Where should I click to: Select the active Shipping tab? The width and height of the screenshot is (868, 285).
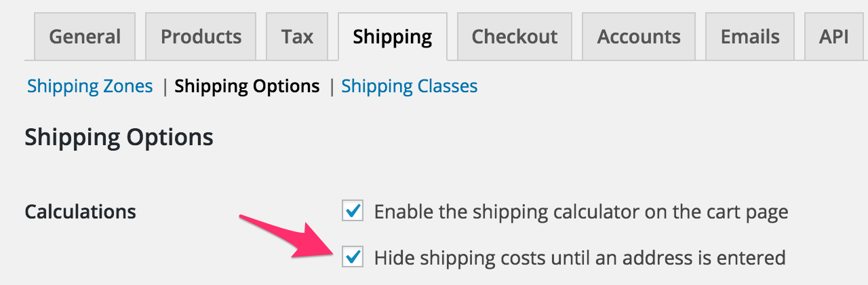point(393,36)
